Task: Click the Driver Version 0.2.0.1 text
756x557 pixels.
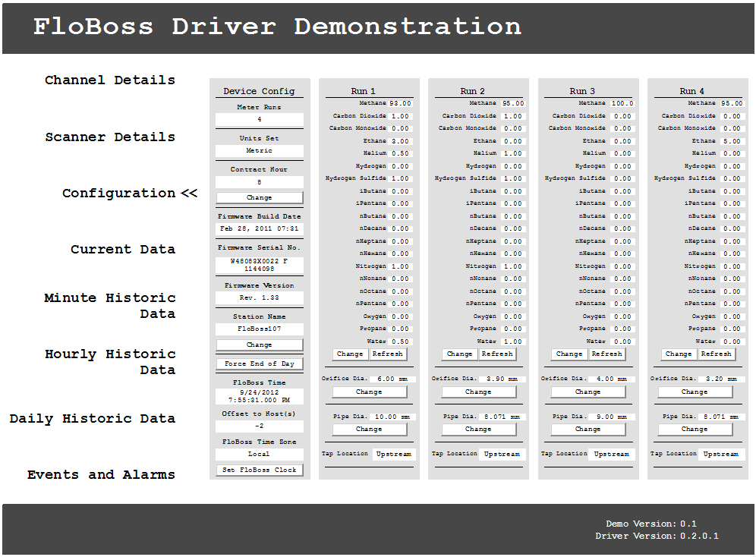Action: [657, 537]
